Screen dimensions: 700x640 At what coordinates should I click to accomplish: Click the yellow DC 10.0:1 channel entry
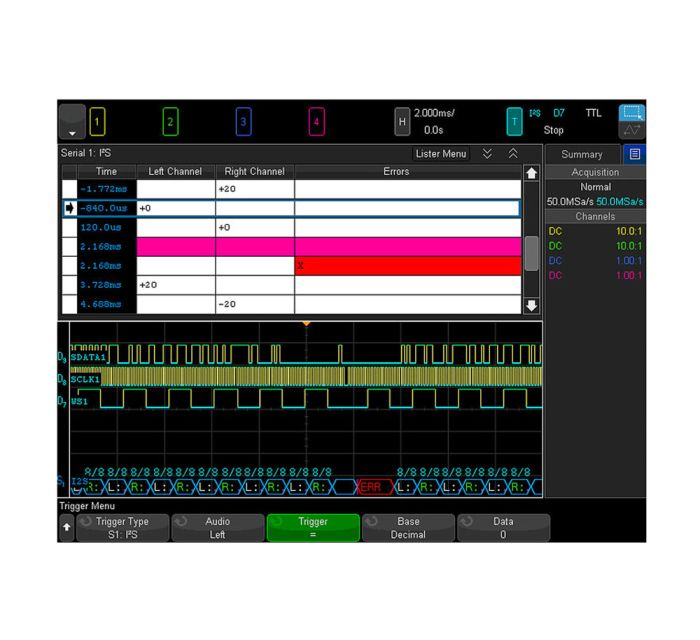pyautogui.click(x=595, y=231)
